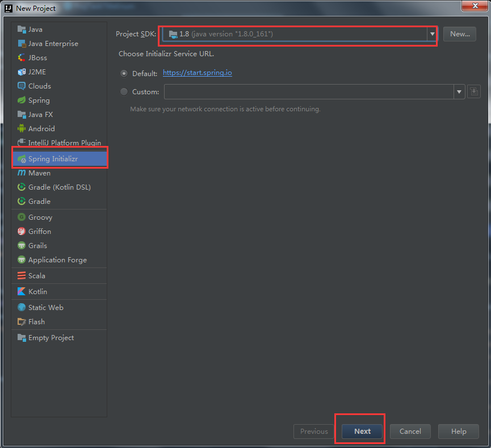The height and width of the screenshot is (448, 491).
Task: Select the Custom service URL radio button
Action: 124,92
